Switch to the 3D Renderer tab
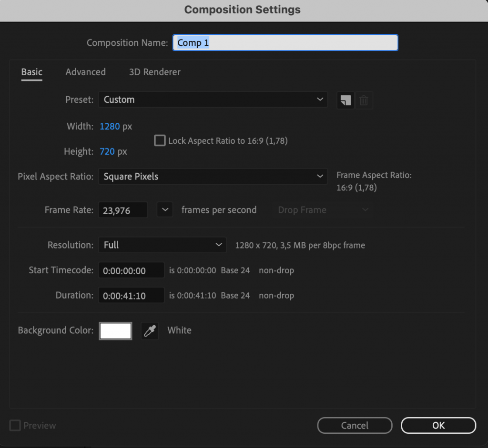Image resolution: width=488 pixels, height=448 pixels. point(154,72)
